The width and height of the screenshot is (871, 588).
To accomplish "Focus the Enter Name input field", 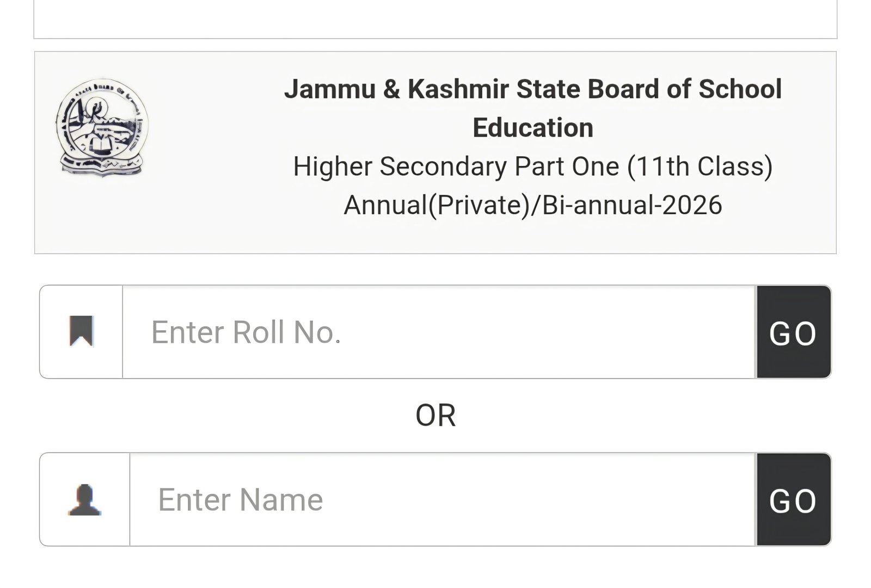I will 443,499.
